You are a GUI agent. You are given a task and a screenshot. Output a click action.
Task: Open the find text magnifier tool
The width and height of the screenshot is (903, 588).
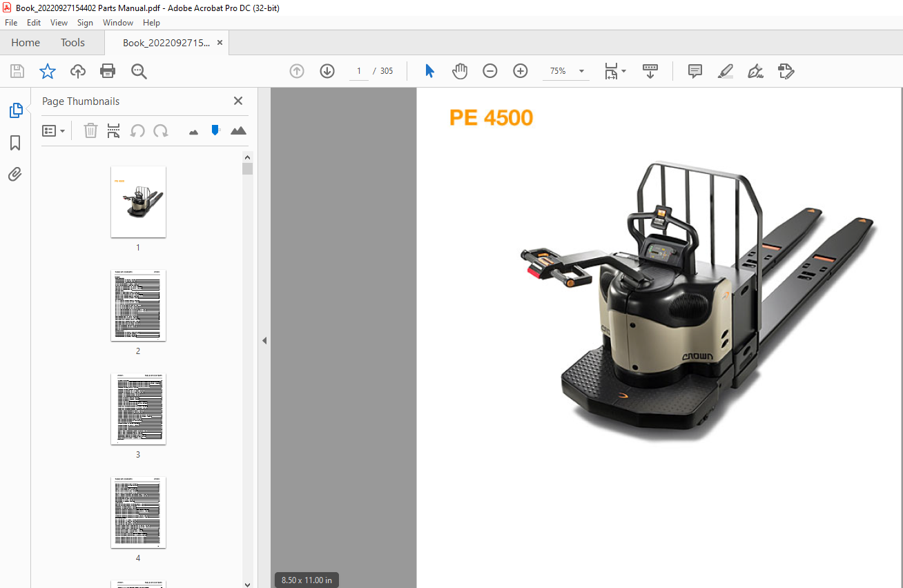point(139,71)
